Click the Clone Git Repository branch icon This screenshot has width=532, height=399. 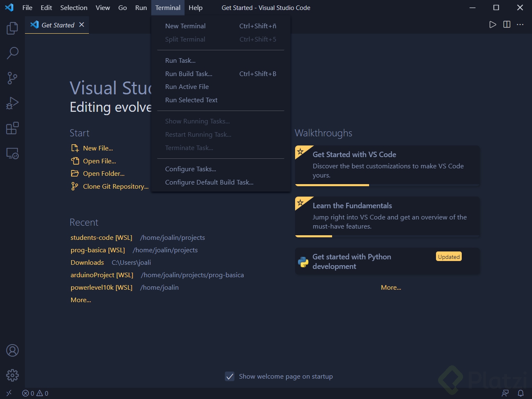tap(75, 186)
